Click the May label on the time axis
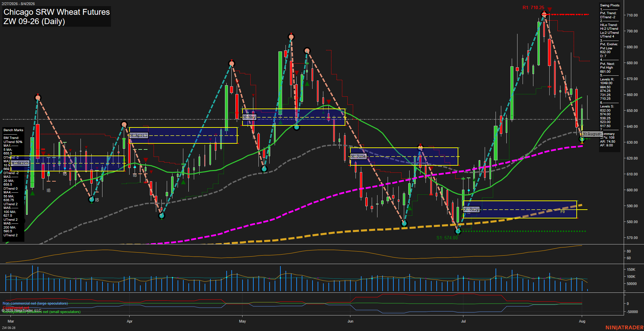The width and height of the screenshot is (644, 331). click(243, 321)
